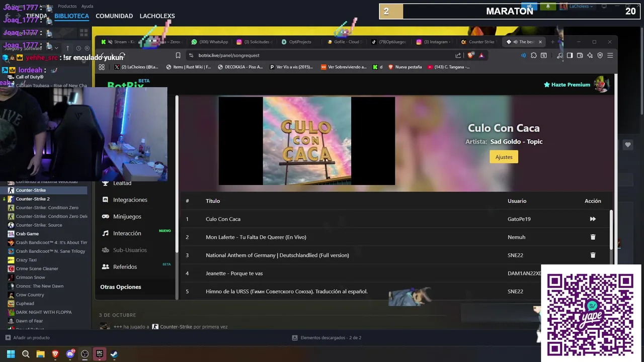The image size is (644, 362).
Task: Open Epic Games Launcher from taskbar
Action: [100, 354]
